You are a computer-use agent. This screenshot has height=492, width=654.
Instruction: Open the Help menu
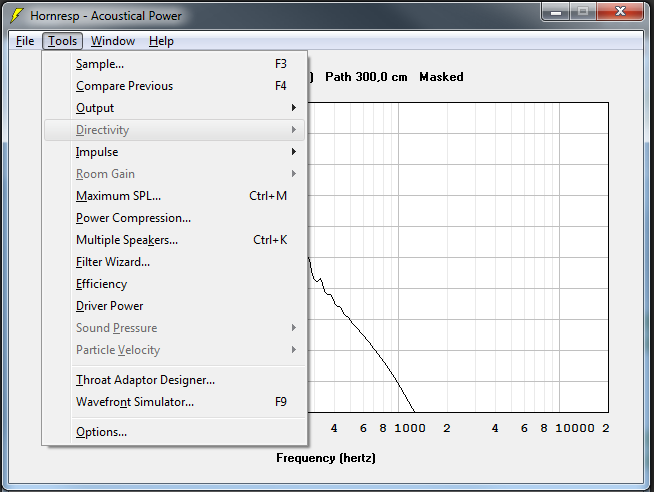coord(161,41)
